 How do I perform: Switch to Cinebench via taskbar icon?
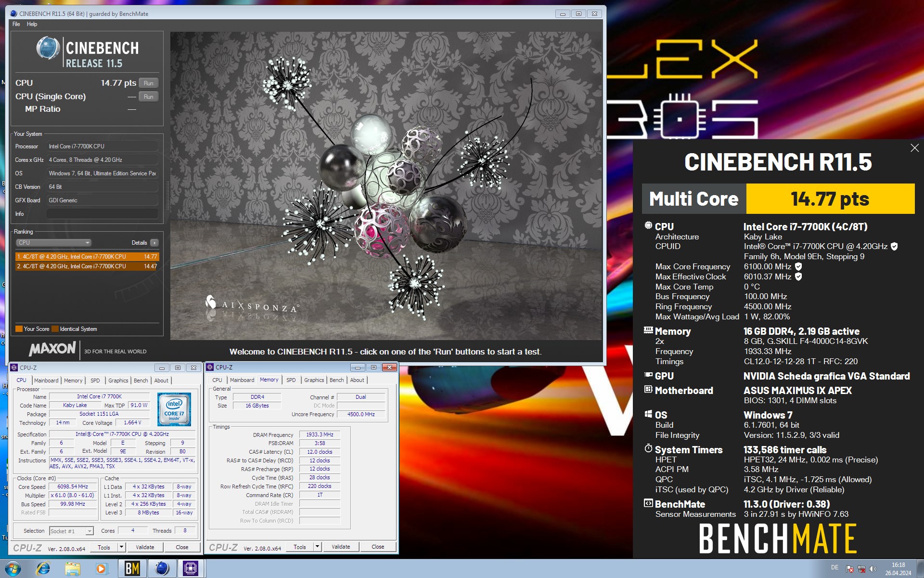pos(162,569)
